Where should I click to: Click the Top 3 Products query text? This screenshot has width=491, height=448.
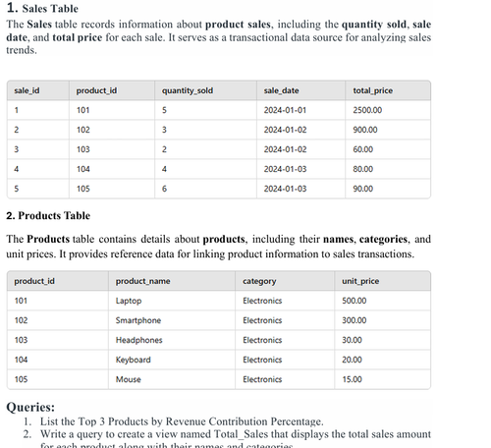point(182,421)
